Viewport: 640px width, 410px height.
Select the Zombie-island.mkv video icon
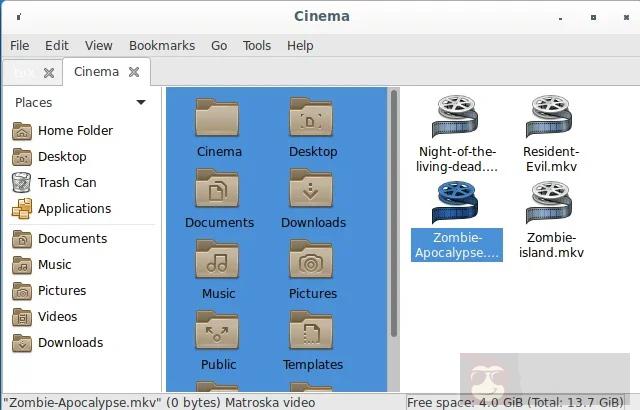coord(550,203)
